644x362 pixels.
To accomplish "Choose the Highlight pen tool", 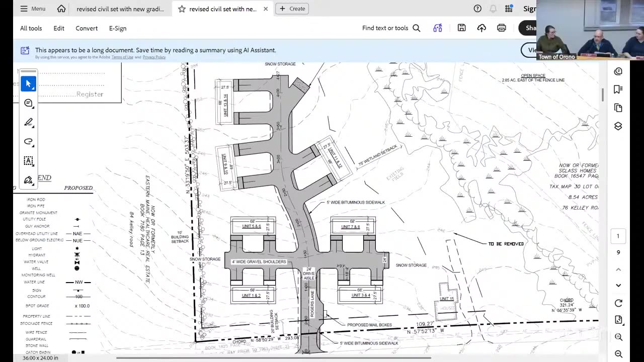I will (x=28, y=122).
